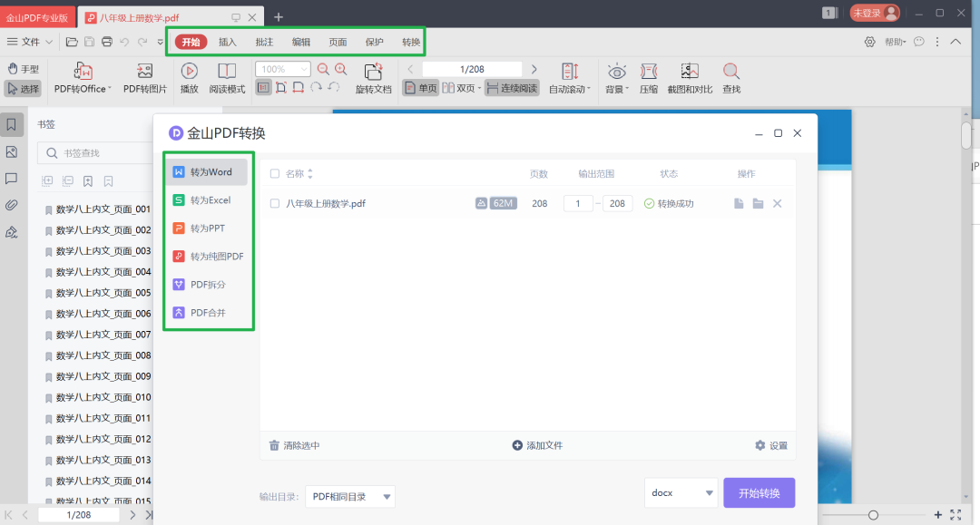Screen dimensions: 980x525
Task: Open the PDF转Office tool
Action: (x=83, y=78)
